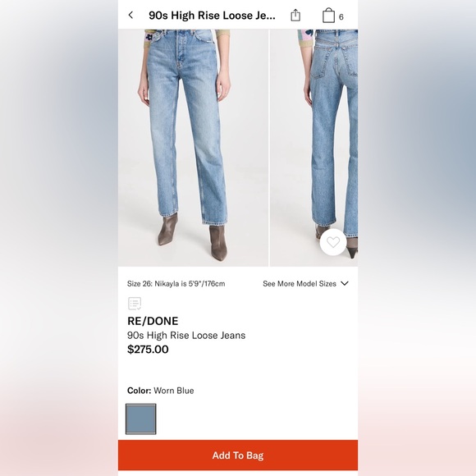The height and width of the screenshot is (476, 476).
Task: Open the shopping bag icon
Action: tap(328, 16)
